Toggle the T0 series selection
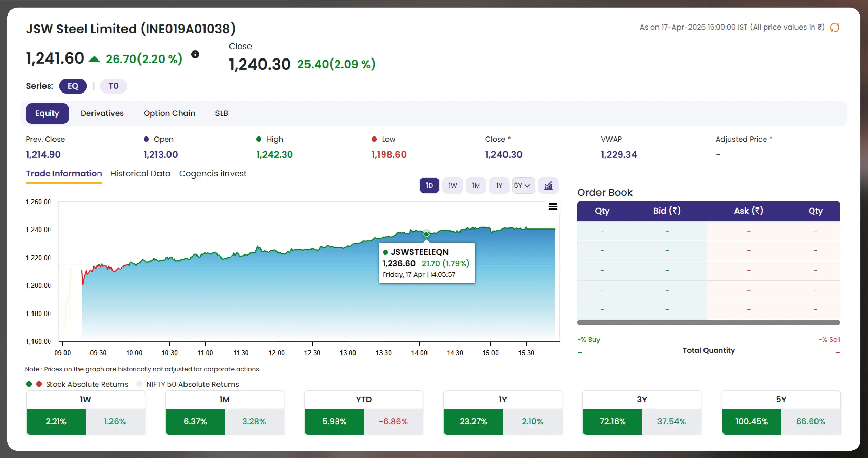The width and height of the screenshot is (868, 458). (x=113, y=86)
